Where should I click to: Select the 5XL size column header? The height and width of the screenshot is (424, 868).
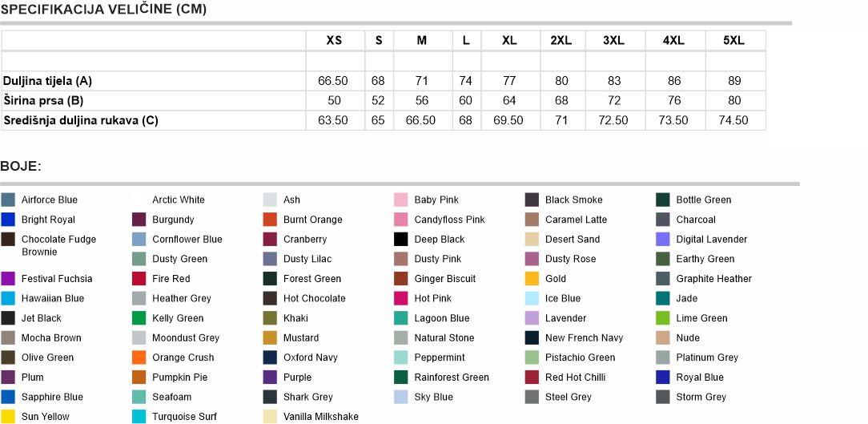(734, 41)
